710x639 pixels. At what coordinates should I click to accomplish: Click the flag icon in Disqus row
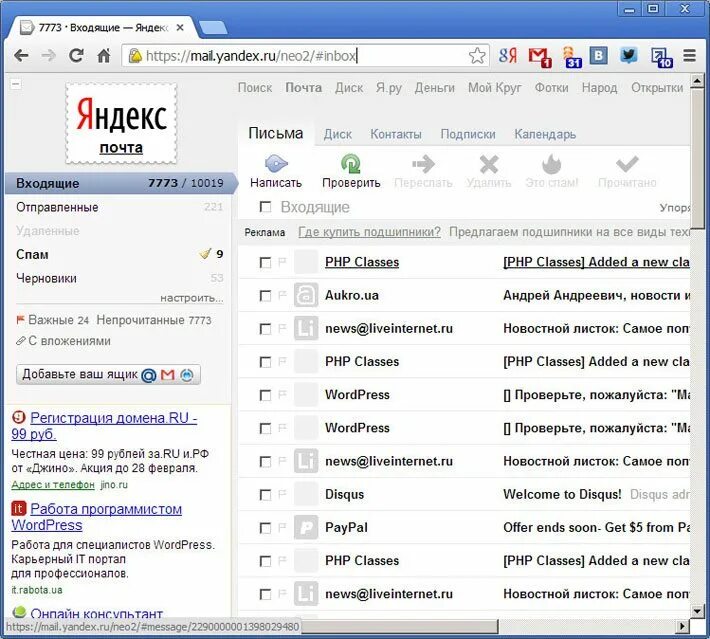point(282,495)
